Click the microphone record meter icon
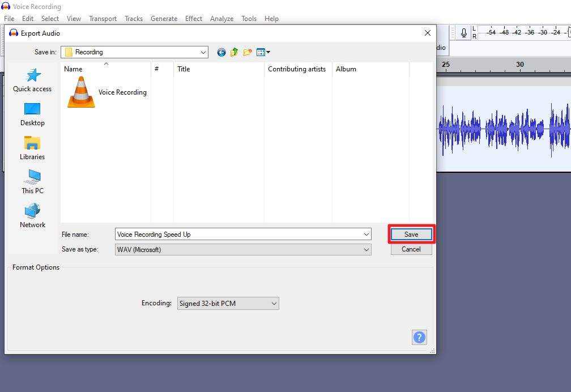Image resolution: width=571 pixels, height=392 pixels. click(x=463, y=33)
